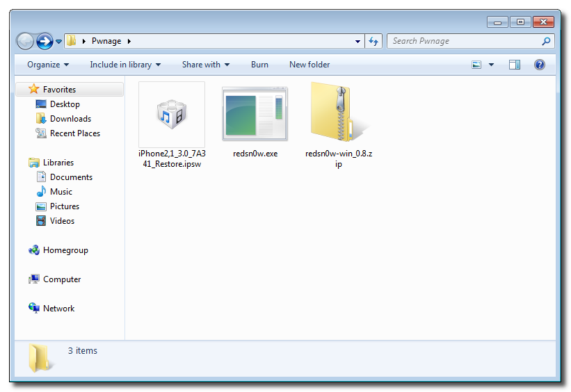The image size is (571, 392).
Task: Open the More view options dropdown arrow
Action: tap(491, 65)
